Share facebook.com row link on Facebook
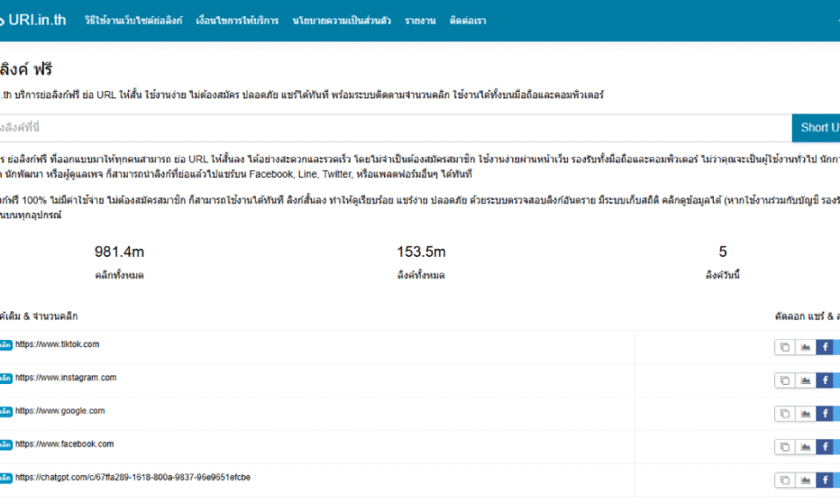Screen dimensions: 840x504 point(825,447)
